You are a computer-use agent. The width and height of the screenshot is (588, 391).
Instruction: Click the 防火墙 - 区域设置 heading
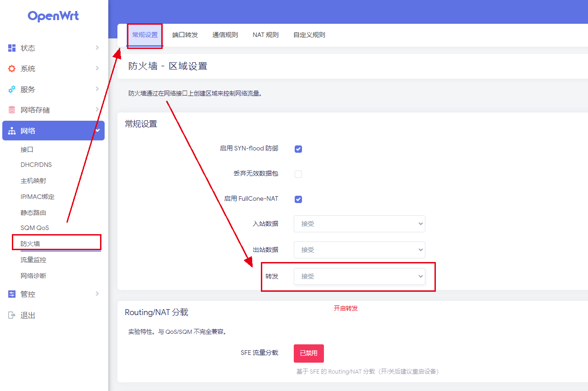click(x=168, y=66)
